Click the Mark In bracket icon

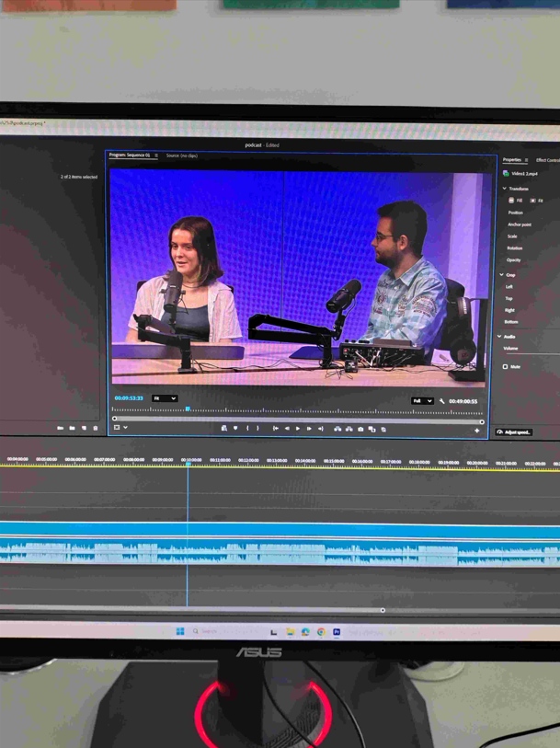247,429
